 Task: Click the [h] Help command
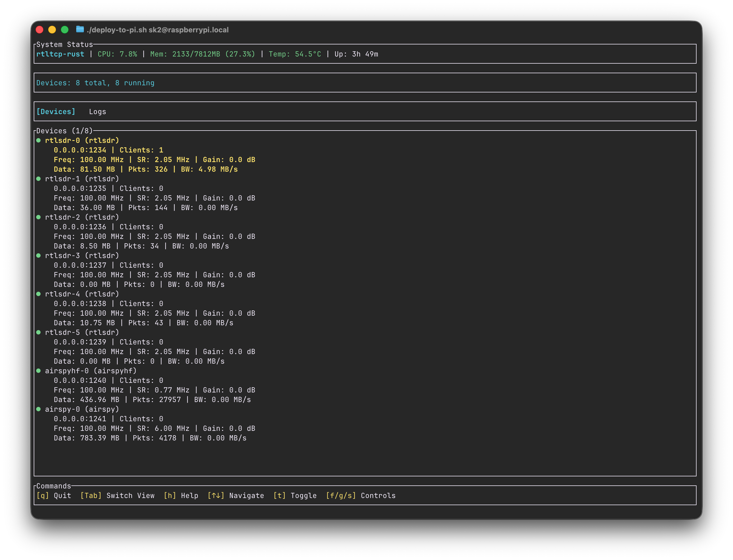click(181, 496)
